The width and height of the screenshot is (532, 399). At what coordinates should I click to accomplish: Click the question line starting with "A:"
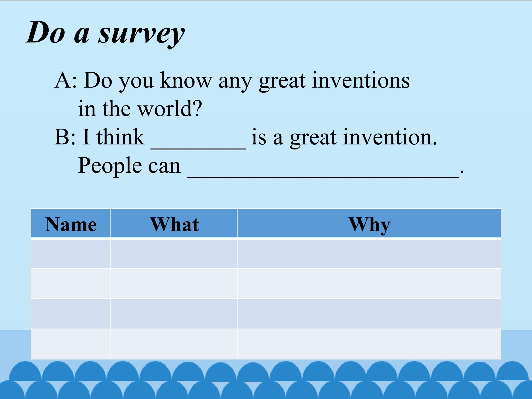pos(232,81)
